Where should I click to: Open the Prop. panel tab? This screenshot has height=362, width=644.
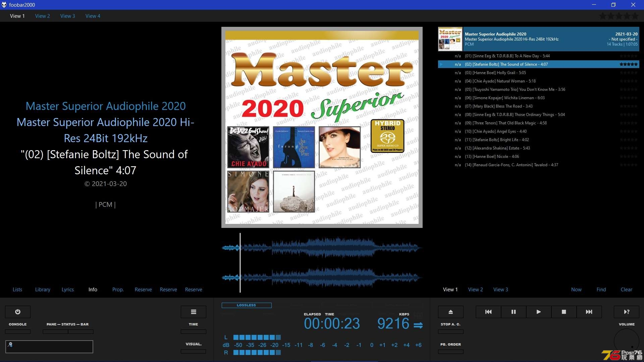coord(118,289)
